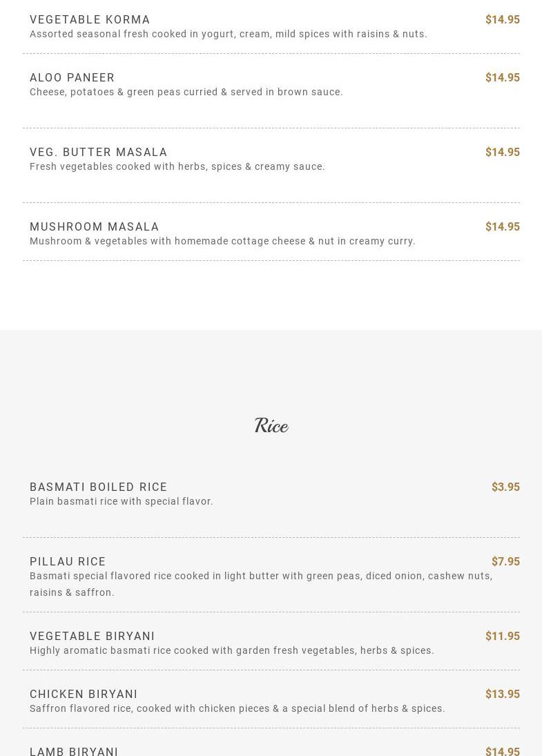Select the Veg. Butter Masala heading
Image resolution: width=542 pixels, height=756 pixels.
coord(99,152)
